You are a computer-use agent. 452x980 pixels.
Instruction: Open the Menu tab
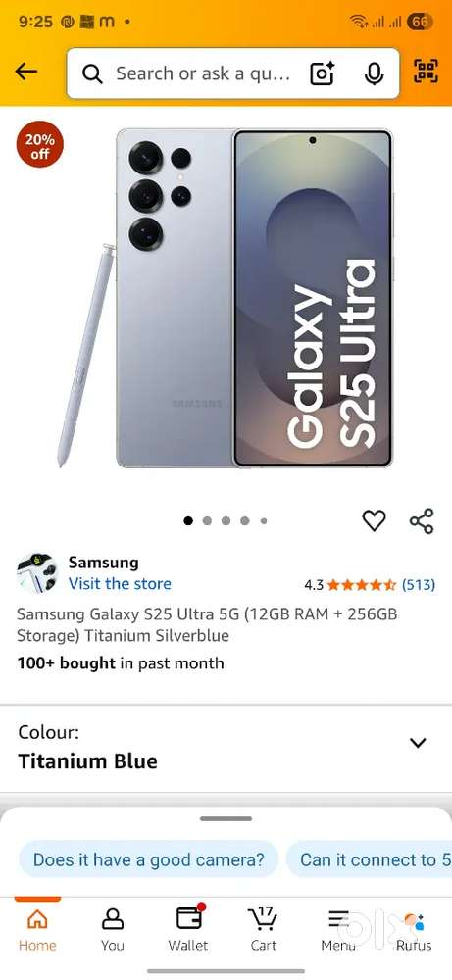338,930
